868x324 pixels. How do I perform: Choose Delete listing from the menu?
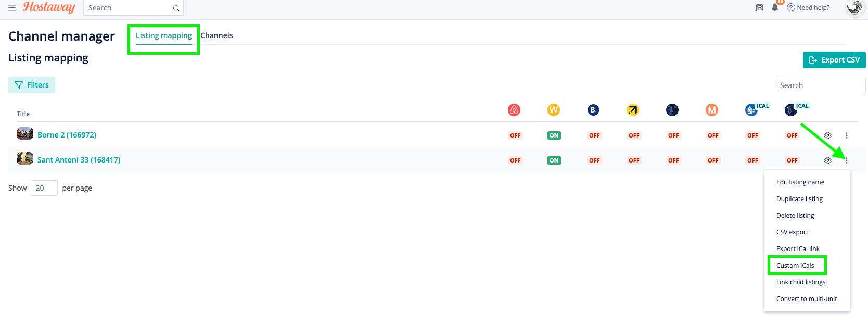tap(807, 216)
